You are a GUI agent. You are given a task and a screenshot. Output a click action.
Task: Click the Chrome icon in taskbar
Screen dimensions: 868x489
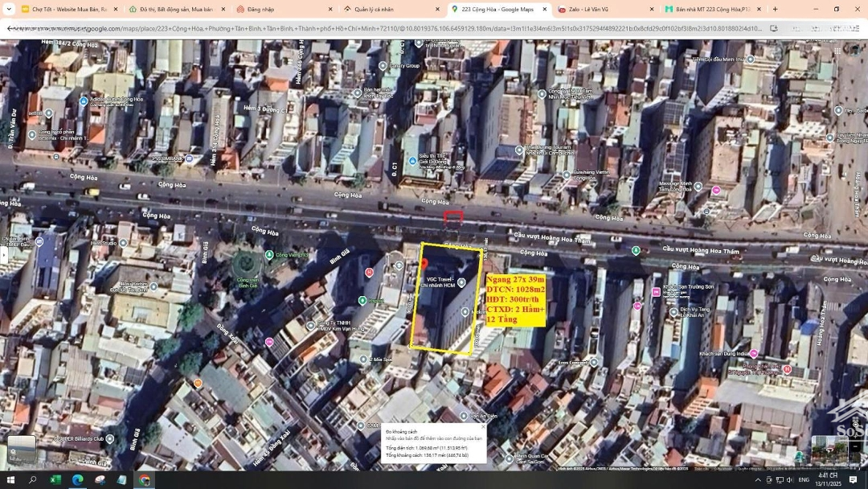pos(144,480)
